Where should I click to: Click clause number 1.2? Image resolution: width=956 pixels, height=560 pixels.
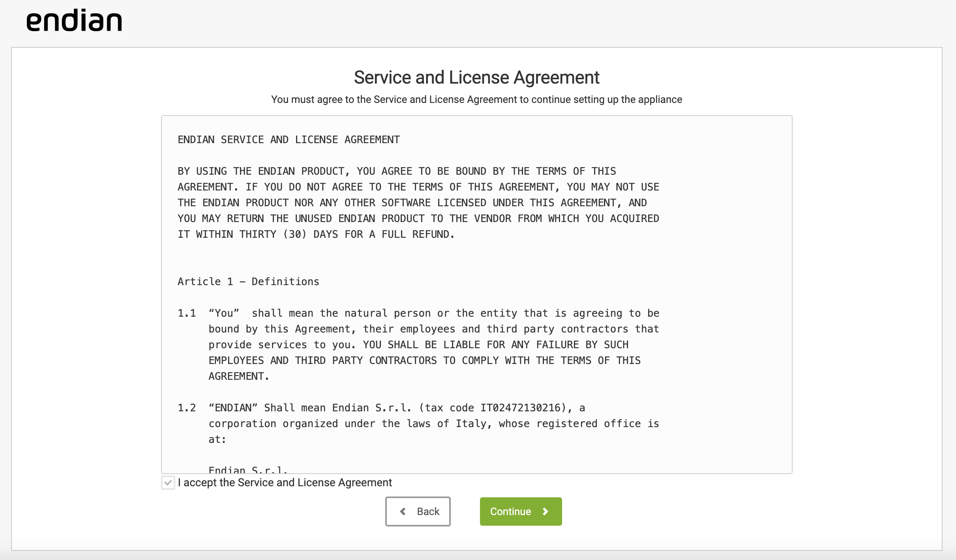tap(187, 408)
